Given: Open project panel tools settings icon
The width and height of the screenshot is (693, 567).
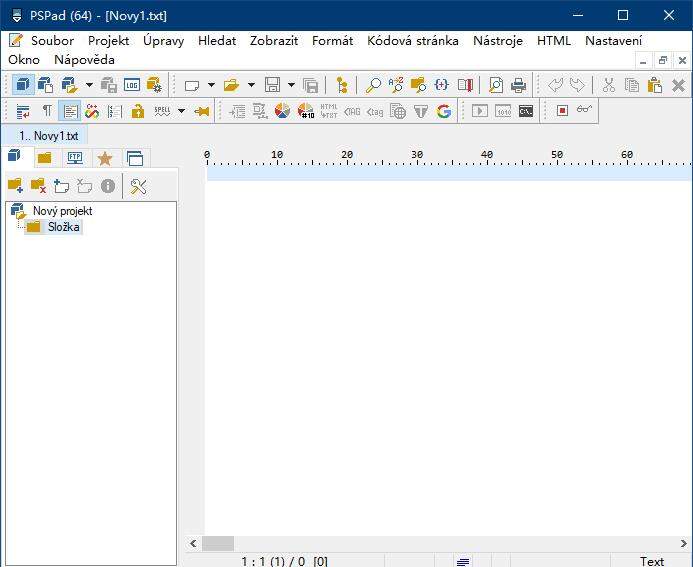Looking at the screenshot, I should click(138, 186).
